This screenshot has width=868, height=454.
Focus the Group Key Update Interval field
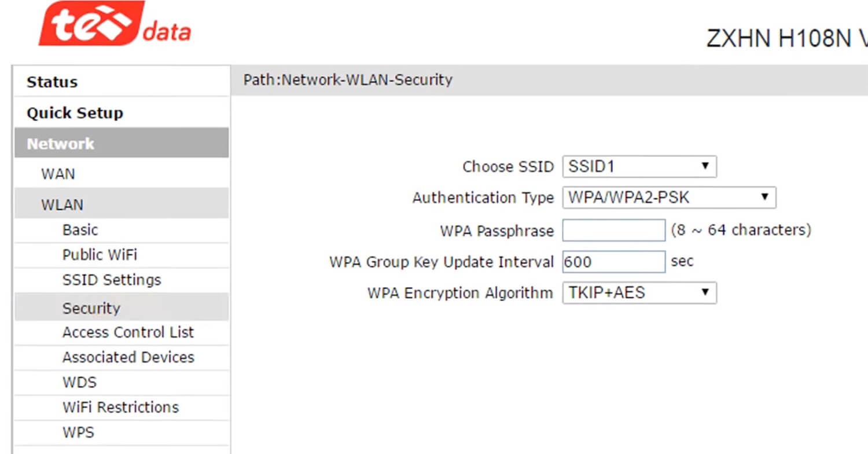click(613, 262)
